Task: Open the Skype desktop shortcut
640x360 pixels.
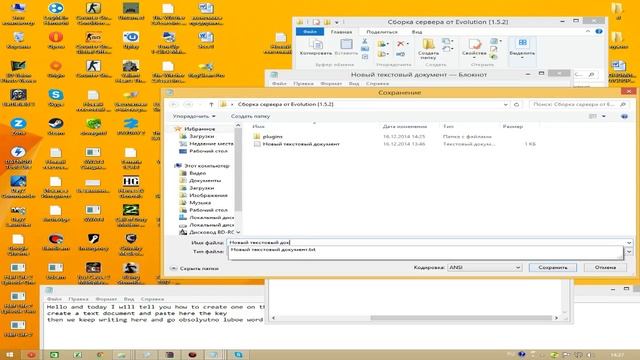Action: (x=56, y=98)
